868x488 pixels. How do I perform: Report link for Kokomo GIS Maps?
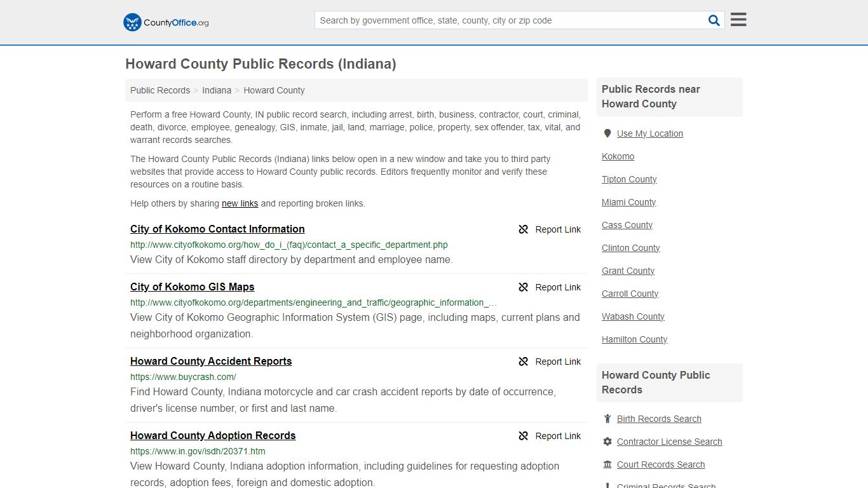[558, 287]
